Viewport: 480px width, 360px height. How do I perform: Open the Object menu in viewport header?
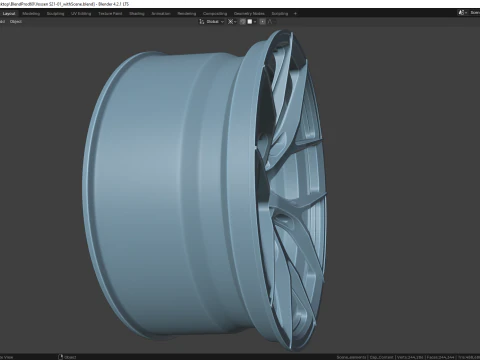coord(16,22)
